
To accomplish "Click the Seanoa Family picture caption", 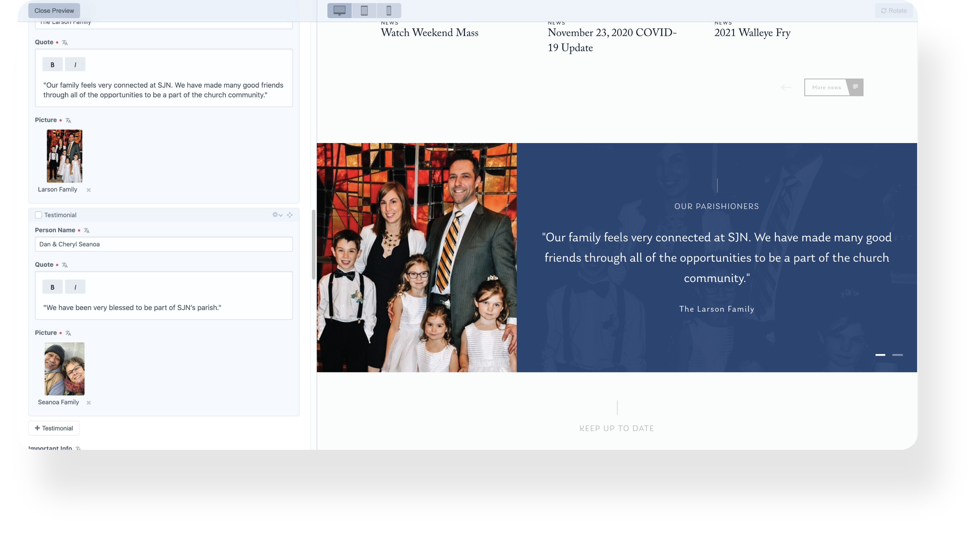I will pos(58,402).
